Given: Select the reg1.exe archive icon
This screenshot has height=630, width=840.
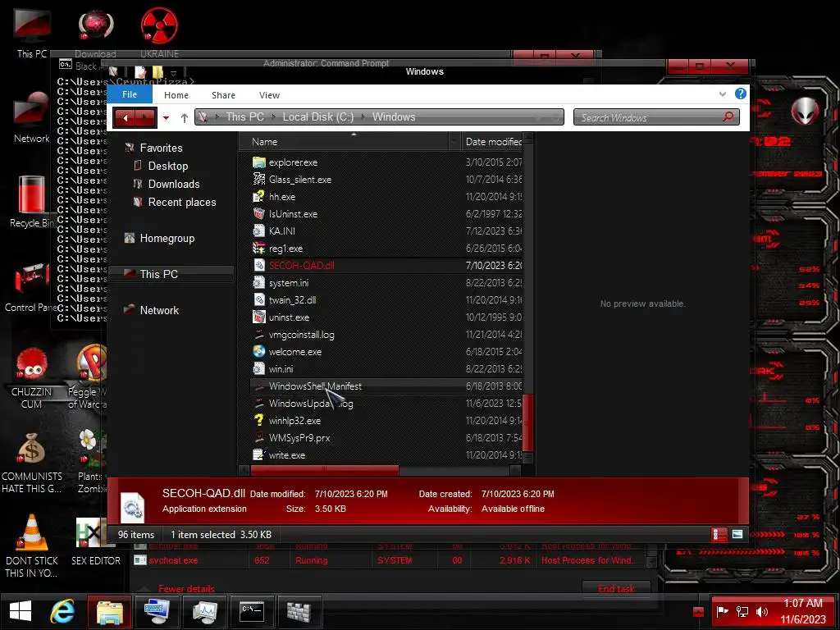Looking at the screenshot, I should click(258, 248).
